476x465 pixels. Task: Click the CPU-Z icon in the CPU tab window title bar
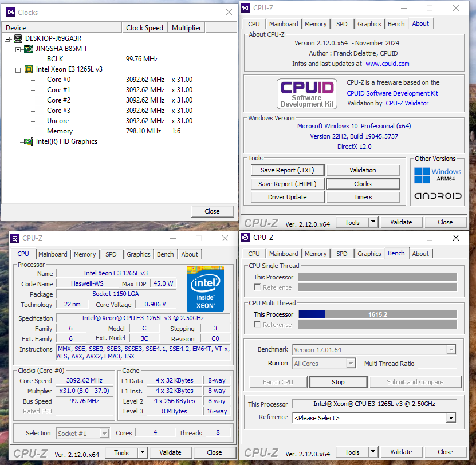pos(15,238)
